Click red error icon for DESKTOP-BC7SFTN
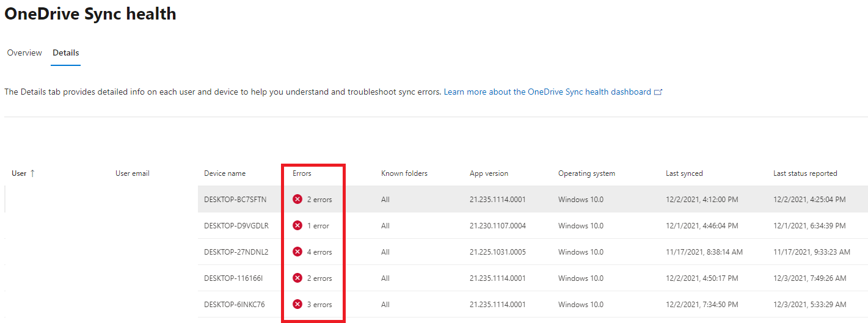The width and height of the screenshot is (868, 323). tap(297, 199)
